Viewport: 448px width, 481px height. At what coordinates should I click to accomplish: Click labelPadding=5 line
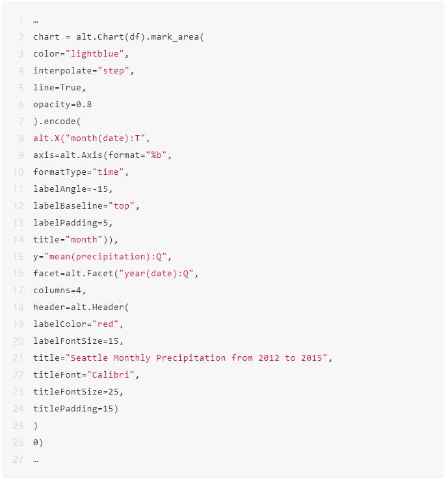73,223
